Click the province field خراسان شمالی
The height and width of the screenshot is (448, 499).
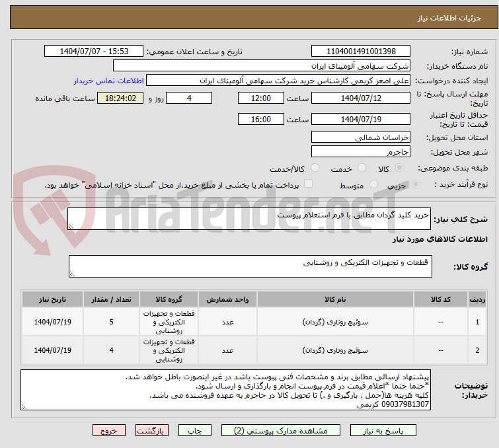pos(361,137)
